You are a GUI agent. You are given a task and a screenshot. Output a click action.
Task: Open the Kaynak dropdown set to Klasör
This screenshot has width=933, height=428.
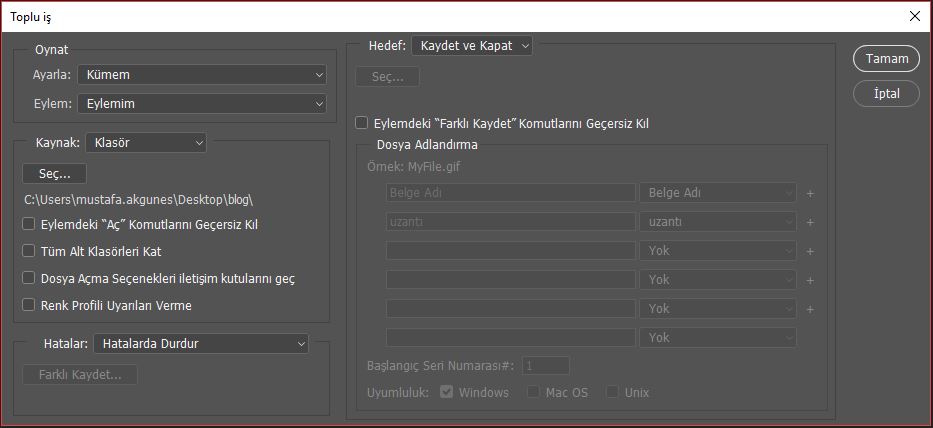pyautogui.click(x=146, y=143)
